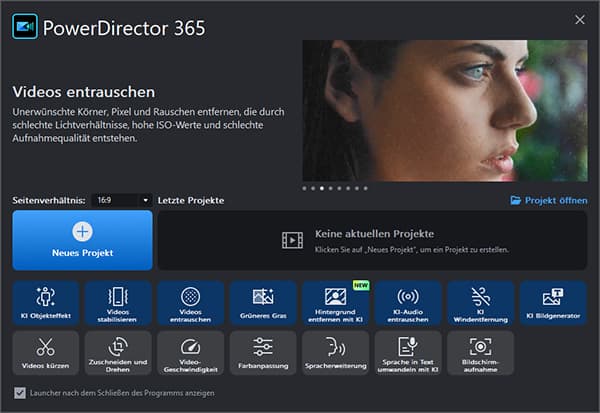This screenshot has height=413, width=600.
Task: Open Hintergrund entfernen mit KI
Action: point(336,303)
